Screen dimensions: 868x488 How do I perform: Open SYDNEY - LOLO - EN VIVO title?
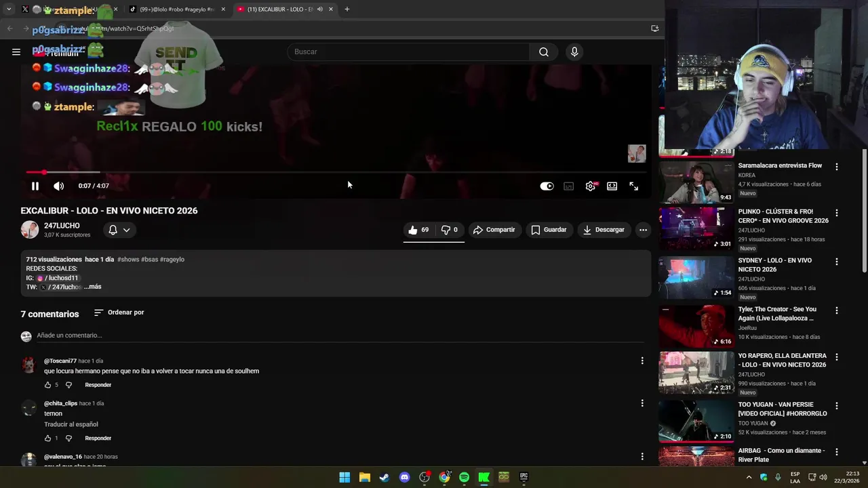point(775,264)
